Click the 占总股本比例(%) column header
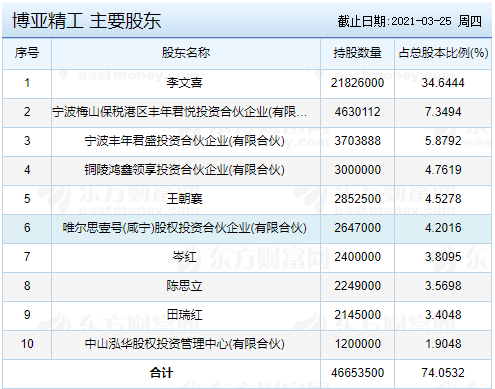Image resolution: width=495 pixels, height=389 pixels. (x=443, y=53)
